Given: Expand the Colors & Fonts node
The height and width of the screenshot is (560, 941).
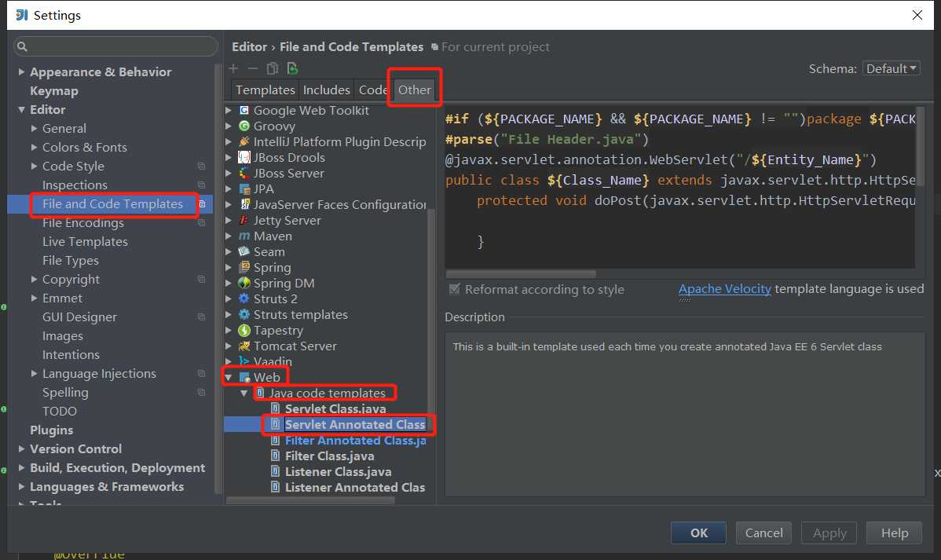Looking at the screenshot, I should pyautogui.click(x=35, y=147).
